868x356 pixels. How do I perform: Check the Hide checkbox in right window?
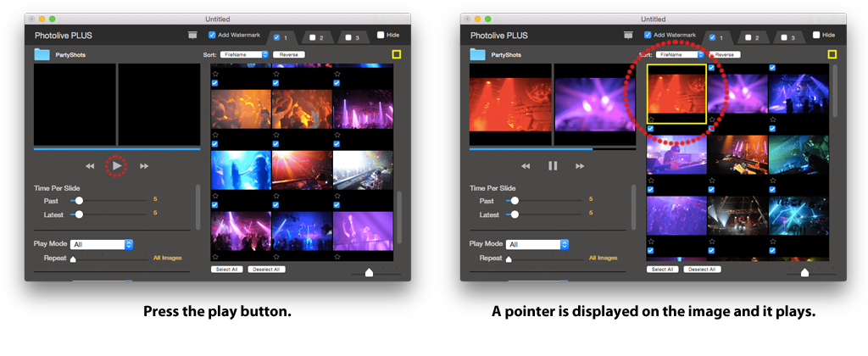[x=816, y=35]
